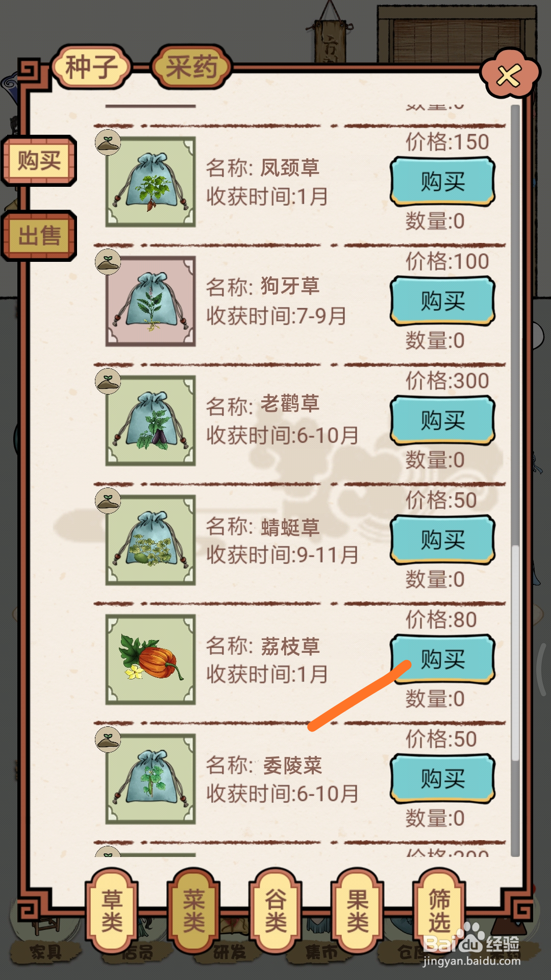Select the 荔枝草 pumpkin item icon
This screenshot has height=980, width=551.
(151, 659)
